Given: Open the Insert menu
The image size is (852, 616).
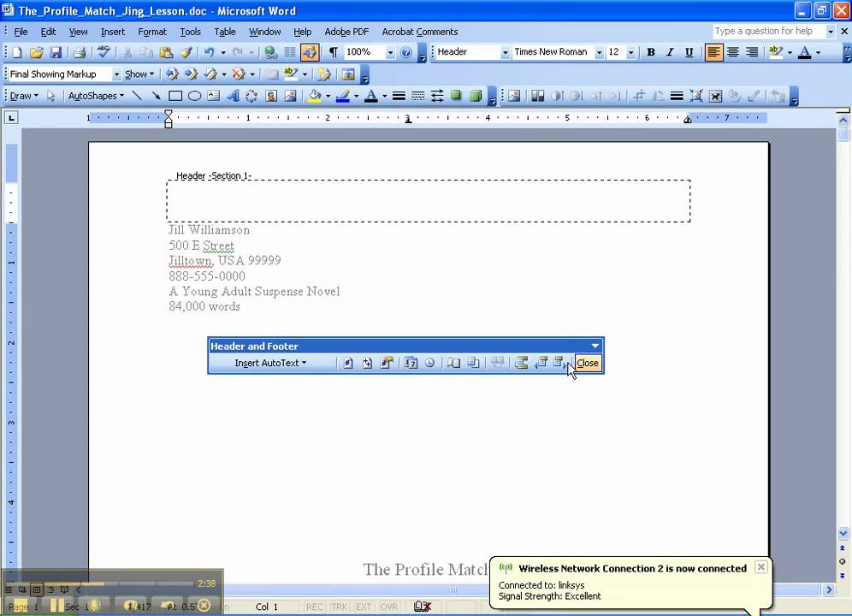Looking at the screenshot, I should point(112,32).
